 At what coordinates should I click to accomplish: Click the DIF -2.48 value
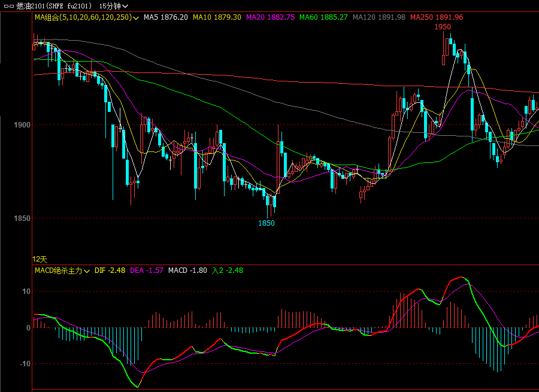[x=110, y=271]
